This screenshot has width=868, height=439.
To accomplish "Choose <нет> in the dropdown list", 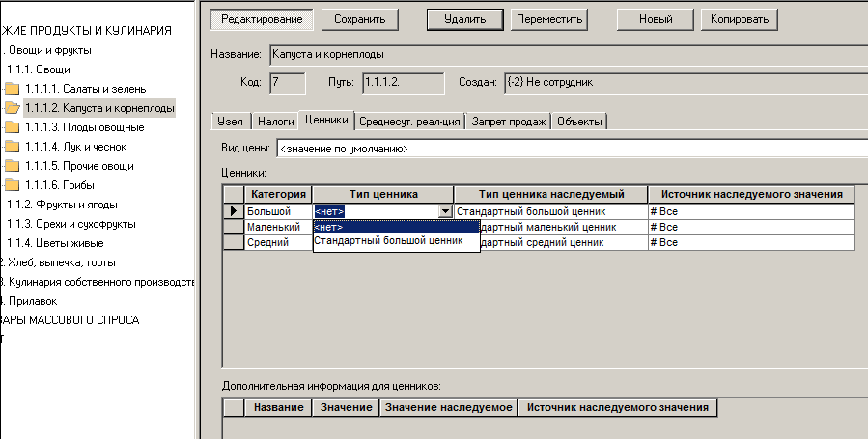I will click(x=397, y=227).
